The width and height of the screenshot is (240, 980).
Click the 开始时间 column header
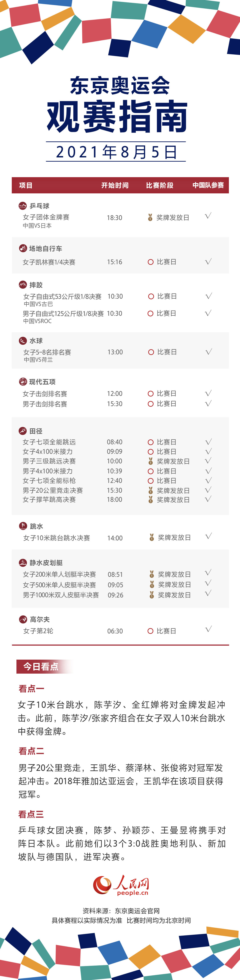[115, 185]
